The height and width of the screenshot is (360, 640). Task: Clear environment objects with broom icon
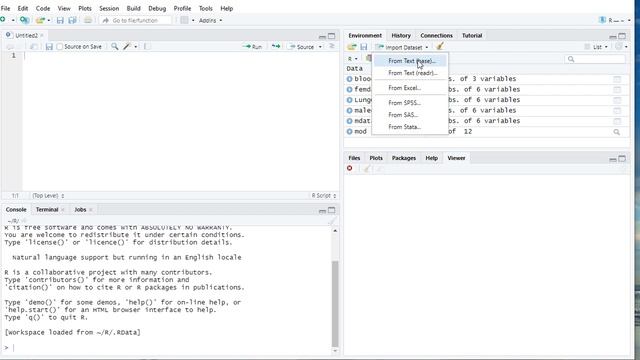pos(440,47)
